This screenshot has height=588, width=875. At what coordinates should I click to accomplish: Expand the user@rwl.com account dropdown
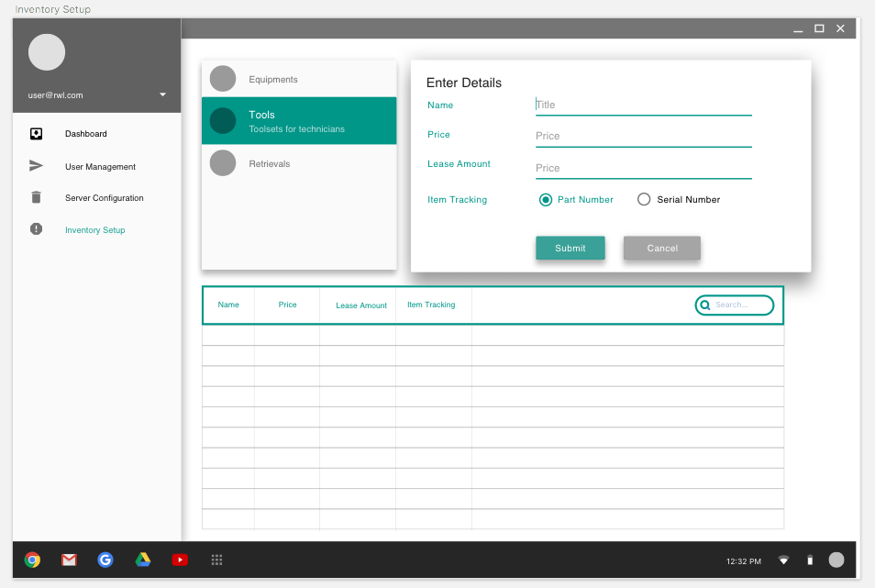[162, 94]
